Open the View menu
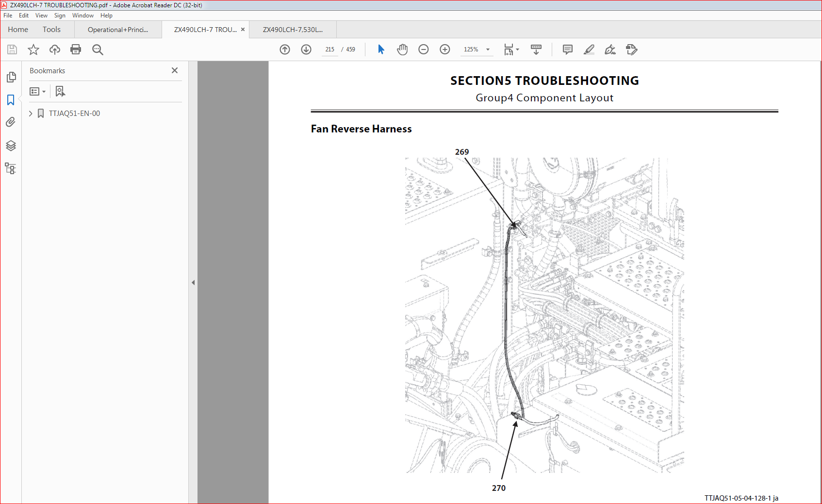 click(x=41, y=16)
